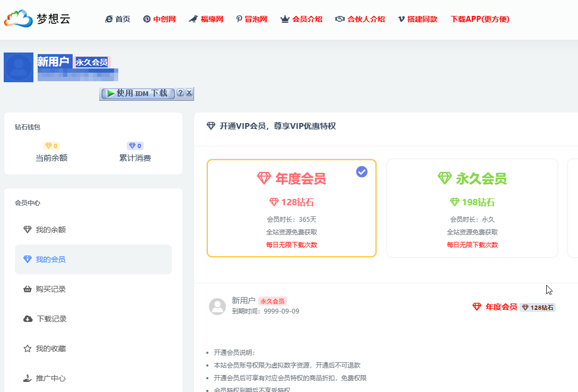Open 下载记录 sidebar item
Image resolution: width=578 pixels, height=392 pixels.
pyautogui.click(x=93, y=319)
